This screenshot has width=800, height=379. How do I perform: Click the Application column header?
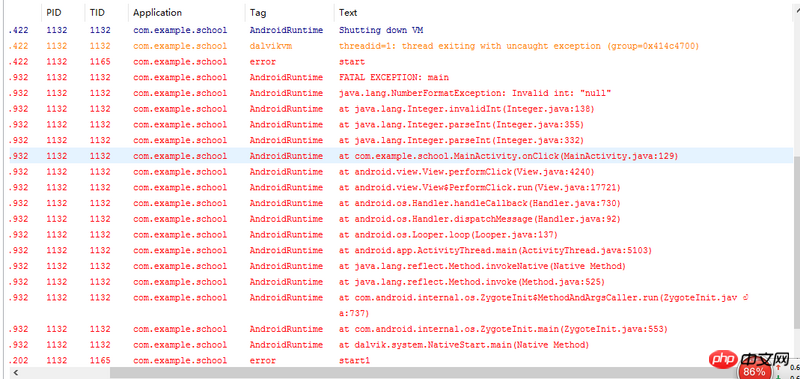point(157,13)
